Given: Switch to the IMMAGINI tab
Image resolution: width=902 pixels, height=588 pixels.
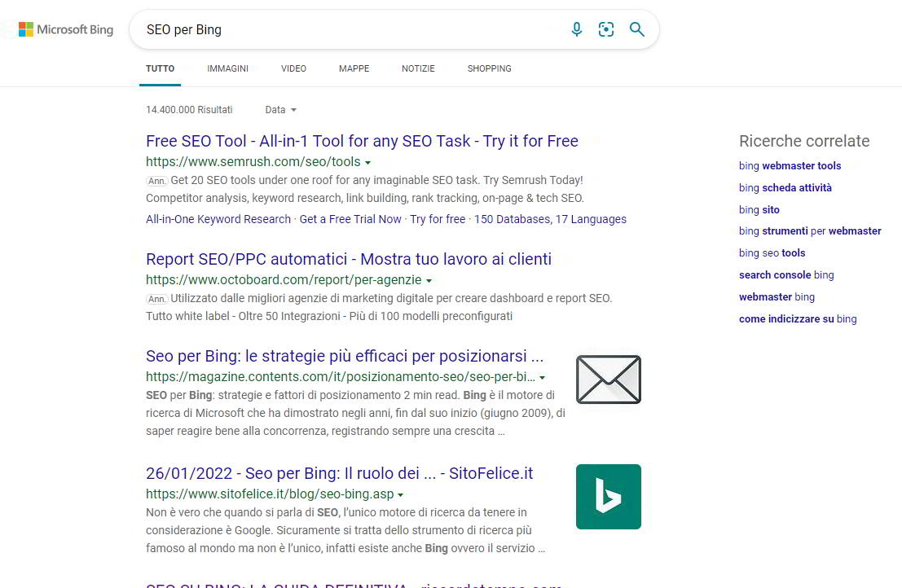Looking at the screenshot, I should 228,68.
